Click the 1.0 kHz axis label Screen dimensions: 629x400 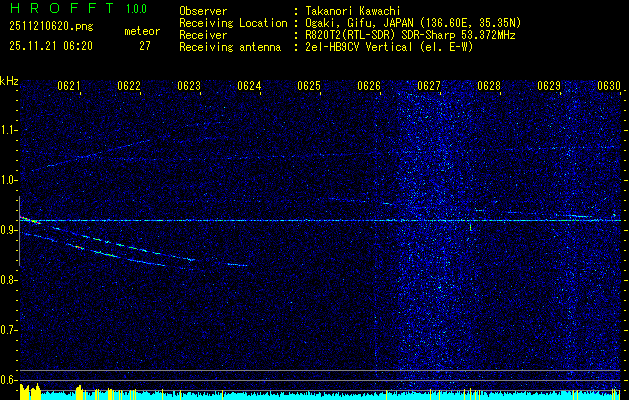pyautogui.click(x=7, y=180)
